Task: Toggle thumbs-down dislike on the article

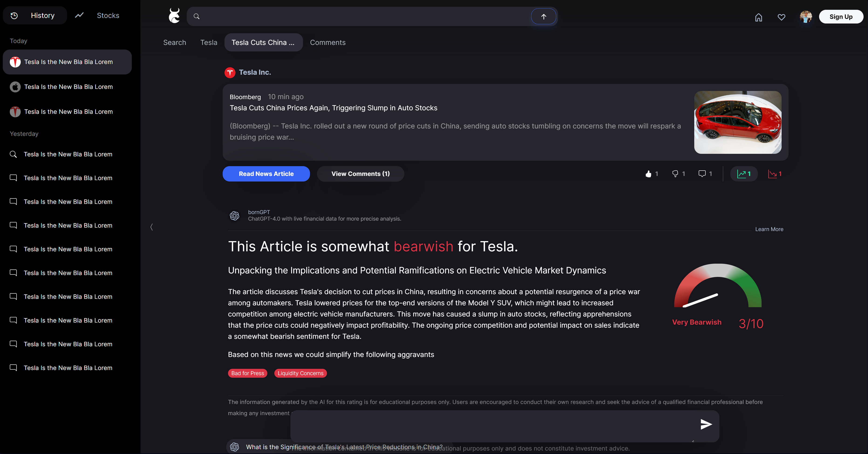Action: point(675,174)
